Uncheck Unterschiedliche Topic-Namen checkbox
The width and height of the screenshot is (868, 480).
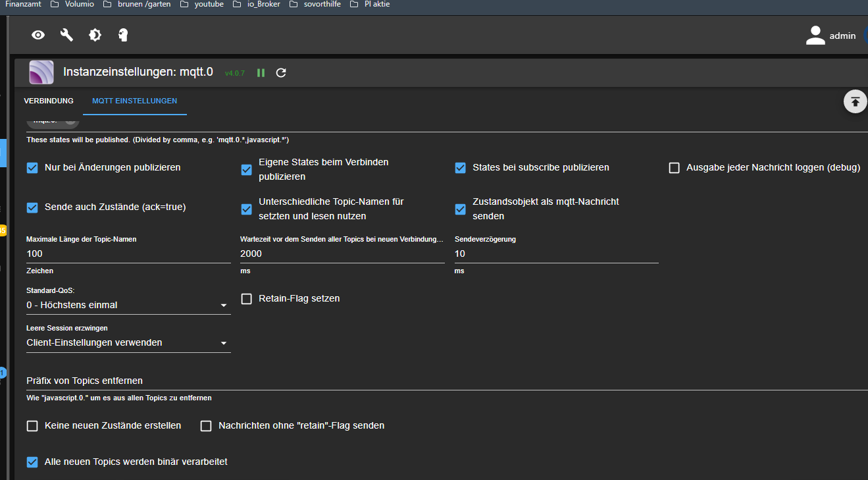click(246, 209)
